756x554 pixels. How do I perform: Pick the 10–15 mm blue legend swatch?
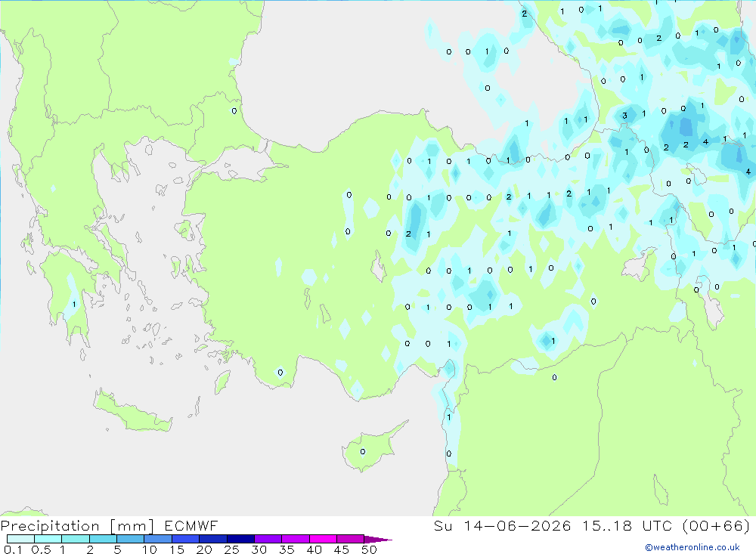click(x=158, y=539)
